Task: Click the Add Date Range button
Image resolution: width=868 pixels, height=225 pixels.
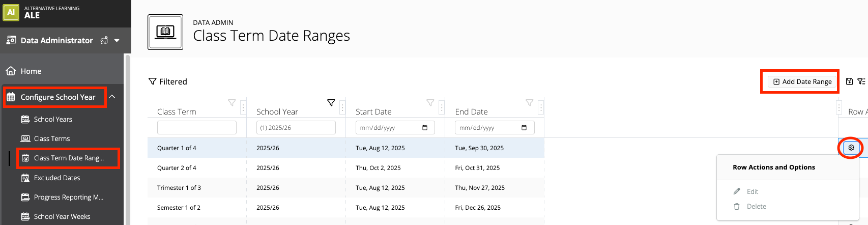Action: tap(802, 81)
